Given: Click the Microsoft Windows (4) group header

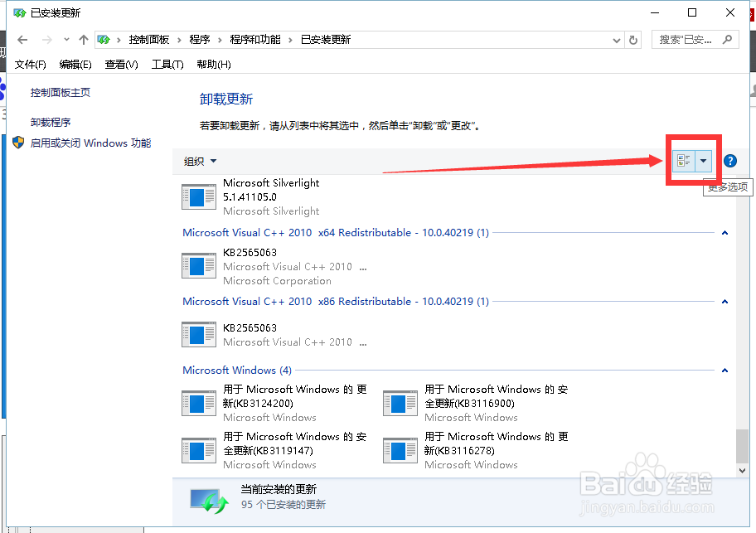Looking at the screenshot, I should tap(237, 371).
